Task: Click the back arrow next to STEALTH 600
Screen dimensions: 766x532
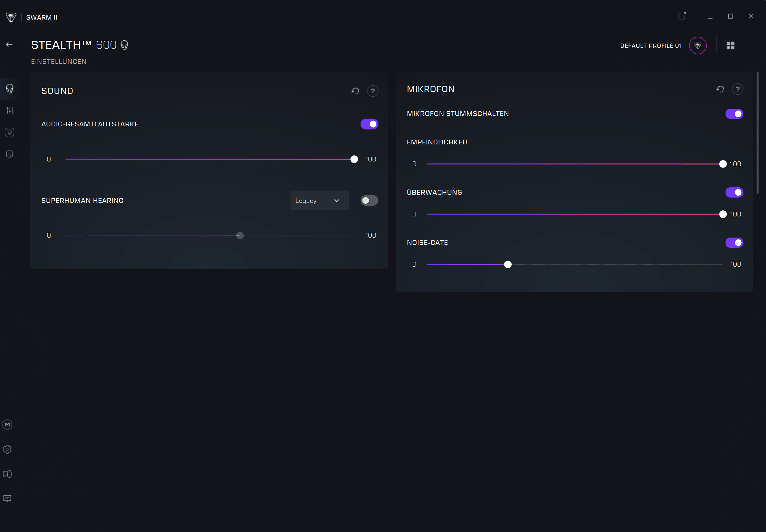Action: point(9,45)
